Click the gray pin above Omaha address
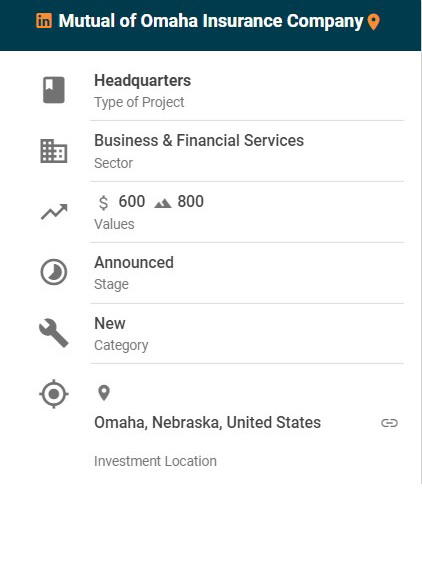The image size is (422, 567). coord(104,393)
